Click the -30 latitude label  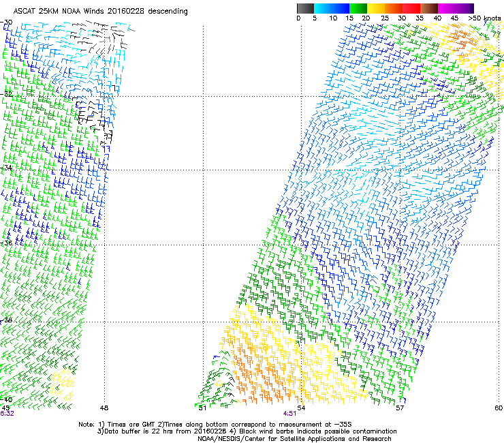tap(6, 22)
